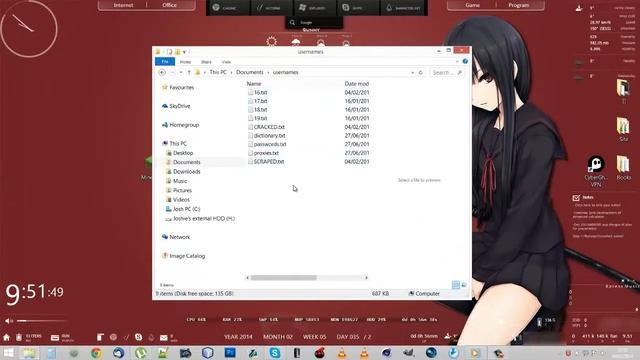
Task: Open Skype from the taskbar
Action: (275, 353)
